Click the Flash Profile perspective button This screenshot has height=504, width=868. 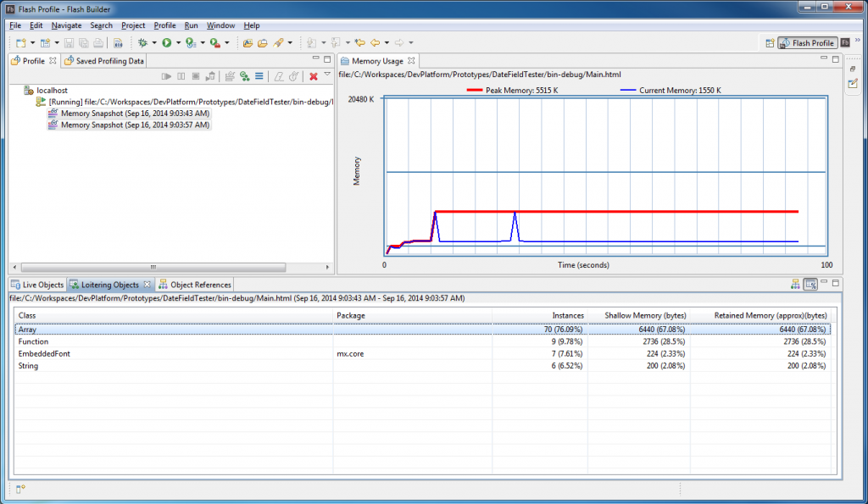click(807, 42)
